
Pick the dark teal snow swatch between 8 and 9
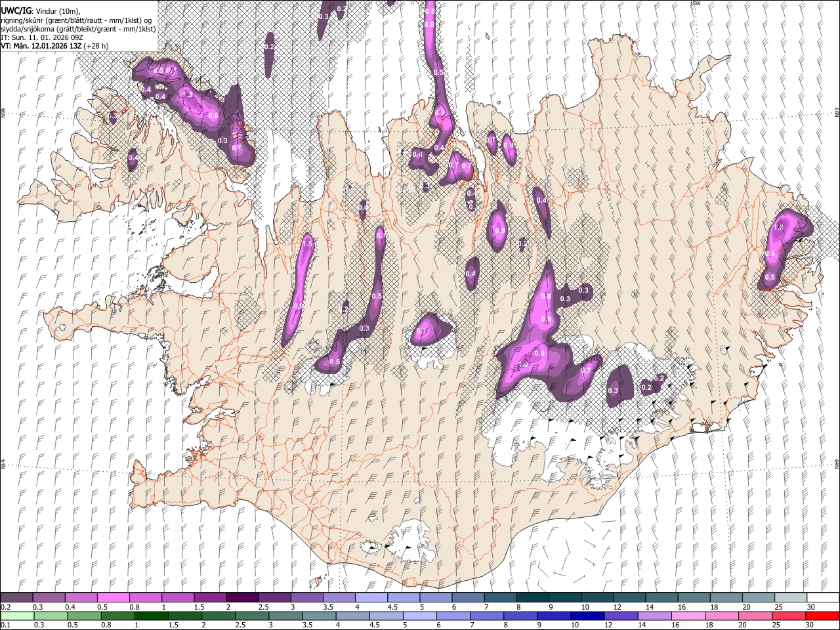point(533,598)
